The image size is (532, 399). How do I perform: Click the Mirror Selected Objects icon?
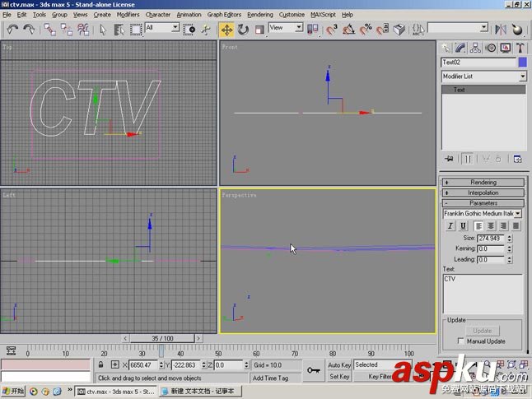pos(500,30)
